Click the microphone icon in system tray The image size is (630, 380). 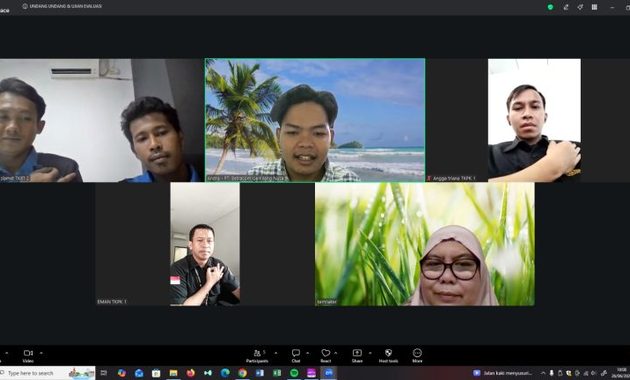(551, 373)
